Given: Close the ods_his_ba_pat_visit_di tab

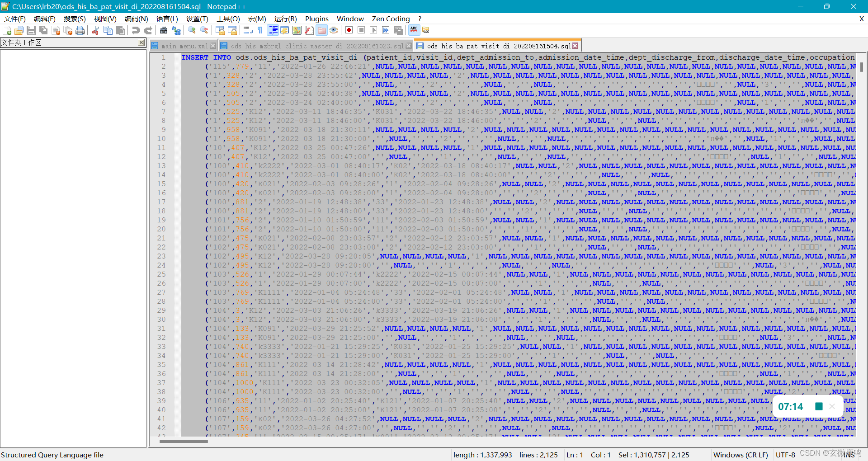Looking at the screenshot, I should point(575,46).
